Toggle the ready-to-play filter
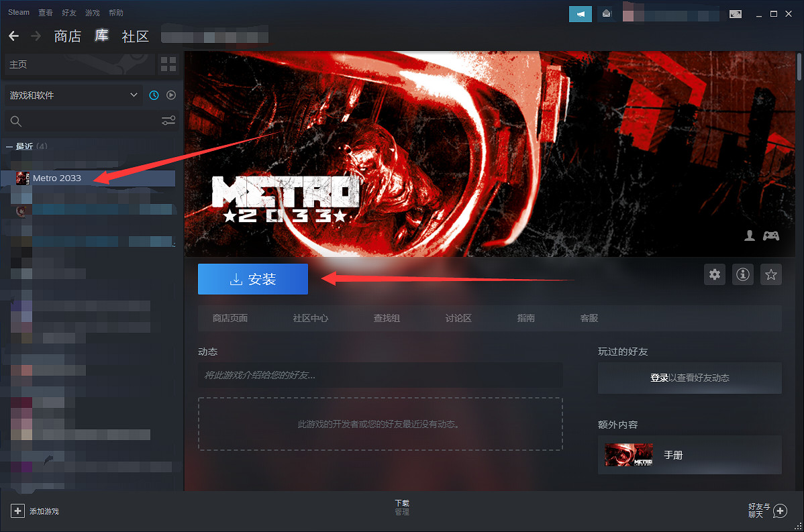Screen dimensions: 804x532 click(x=171, y=95)
